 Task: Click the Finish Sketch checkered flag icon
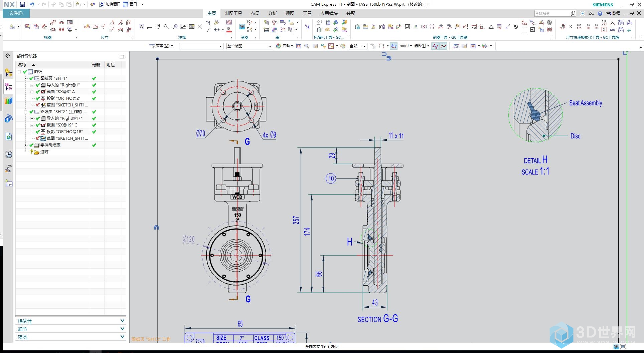242,27
